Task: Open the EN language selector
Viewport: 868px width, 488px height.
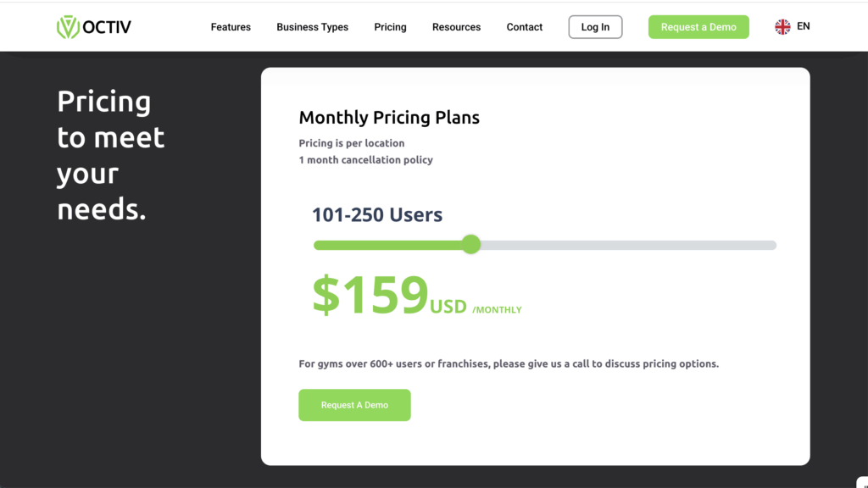Action: click(x=792, y=26)
